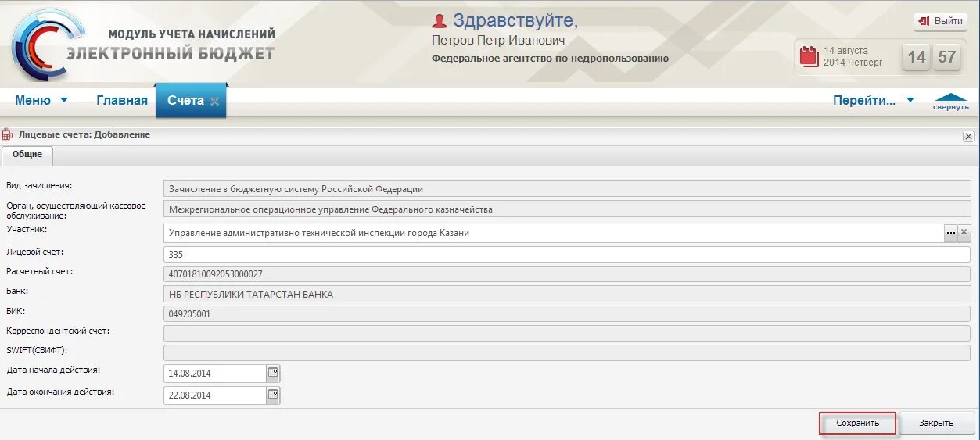Click the user profile icon near Здравствуйте
Screen dimensions: 980x440
[440, 21]
